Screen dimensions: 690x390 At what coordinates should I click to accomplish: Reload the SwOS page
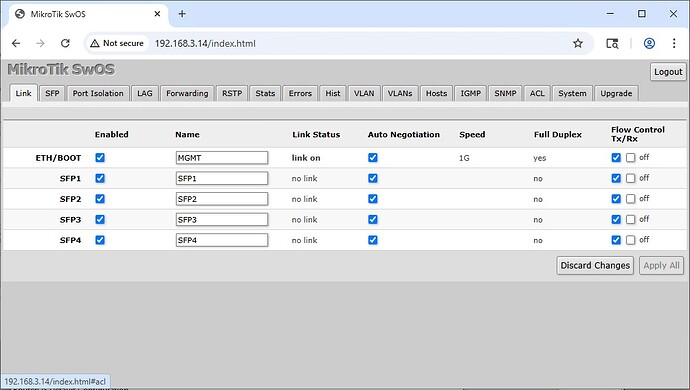click(65, 43)
